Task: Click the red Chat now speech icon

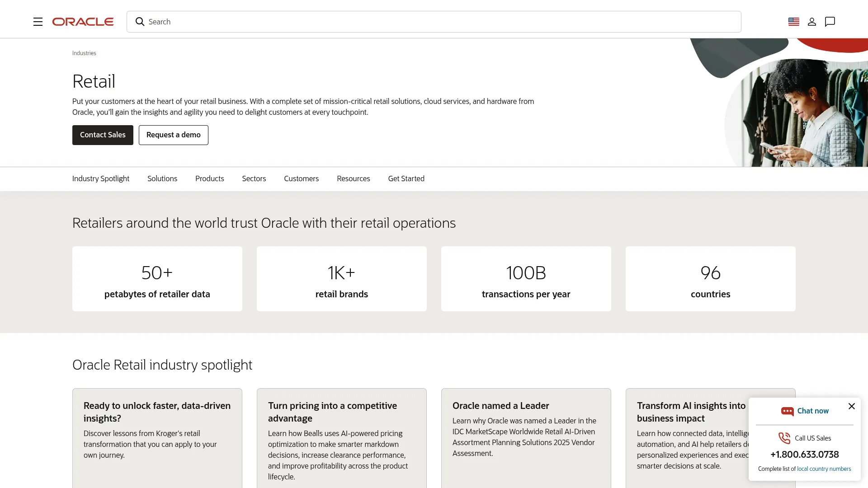Action: coord(788,411)
